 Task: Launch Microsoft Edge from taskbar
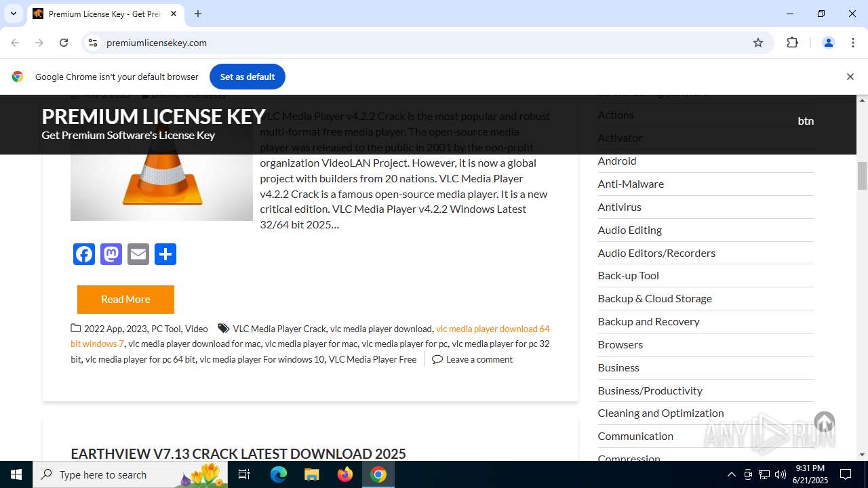(x=278, y=474)
